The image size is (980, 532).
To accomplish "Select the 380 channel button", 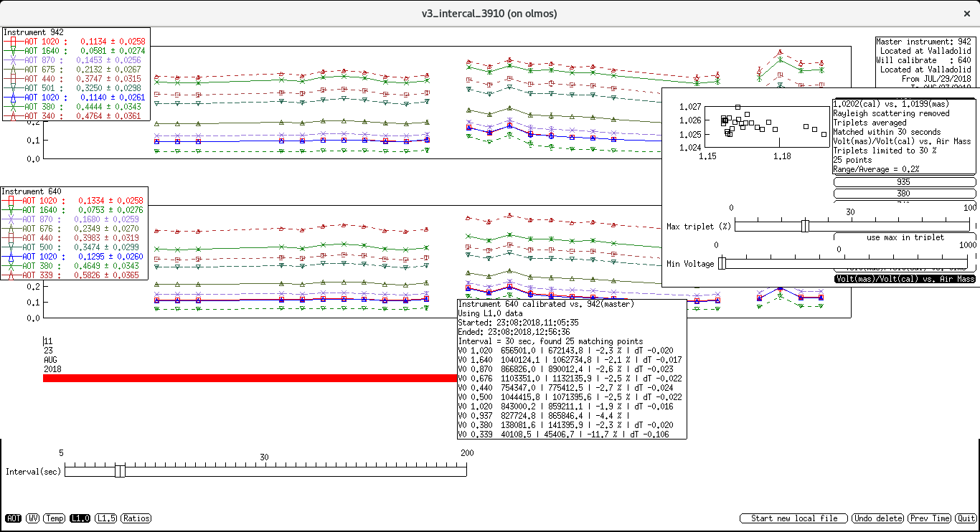I will (904, 193).
